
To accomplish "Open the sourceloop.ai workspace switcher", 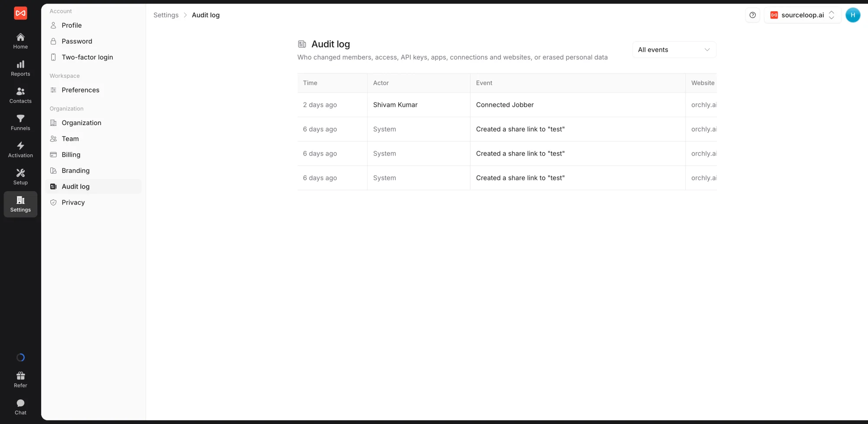I will pos(802,15).
